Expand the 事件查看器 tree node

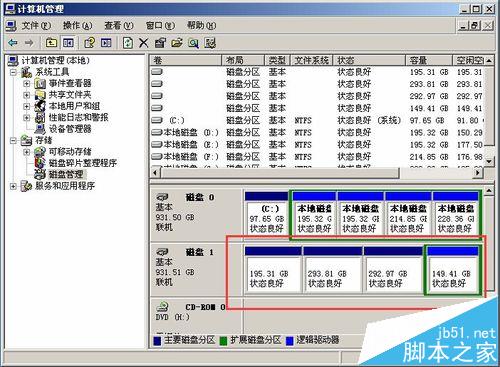click(x=27, y=83)
